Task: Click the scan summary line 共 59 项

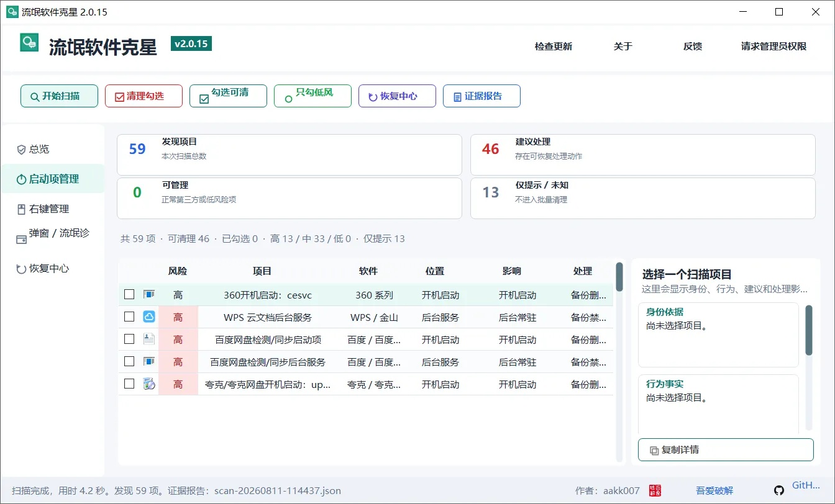Action: point(263,238)
